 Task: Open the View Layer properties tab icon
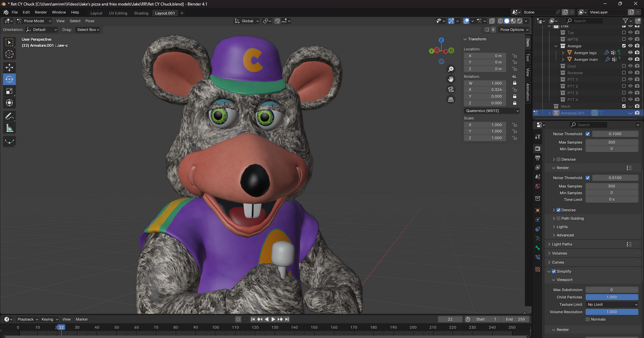click(538, 167)
